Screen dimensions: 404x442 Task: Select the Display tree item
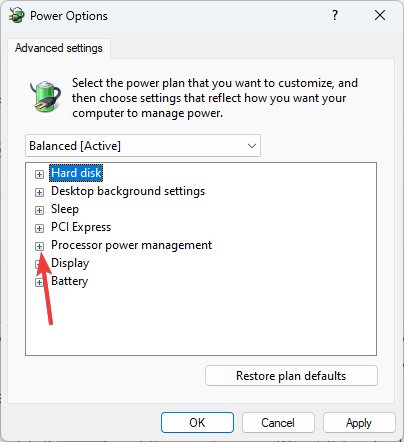[70, 263]
